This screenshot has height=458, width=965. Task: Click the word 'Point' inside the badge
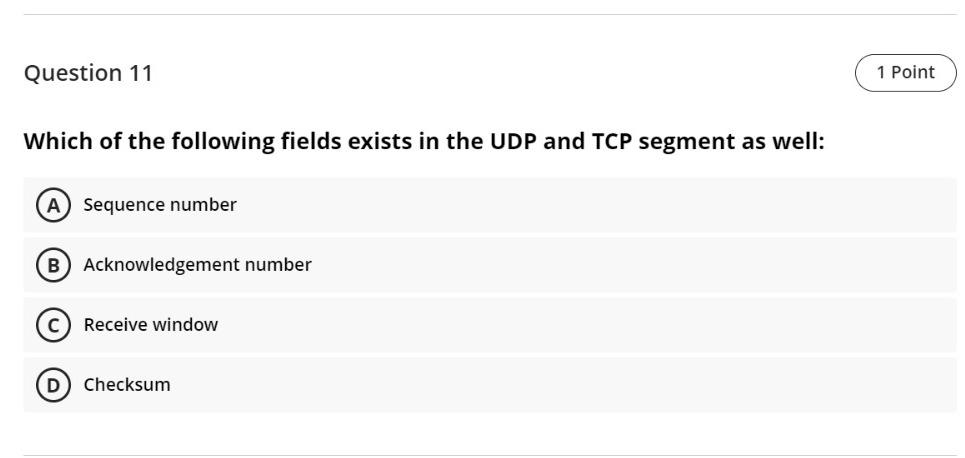pos(913,73)
